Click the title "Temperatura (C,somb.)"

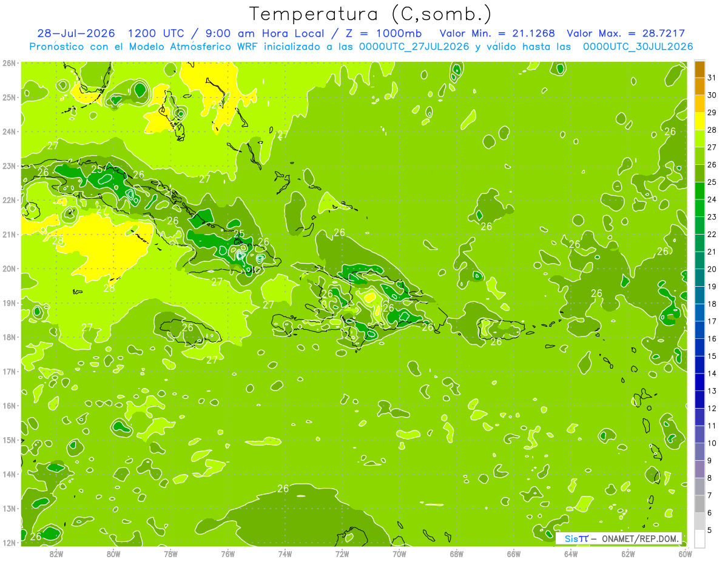pos(370,14)
